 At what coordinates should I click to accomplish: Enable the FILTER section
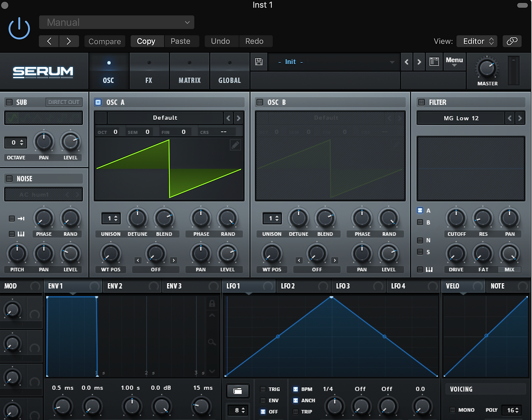click(x=421, y=102)
